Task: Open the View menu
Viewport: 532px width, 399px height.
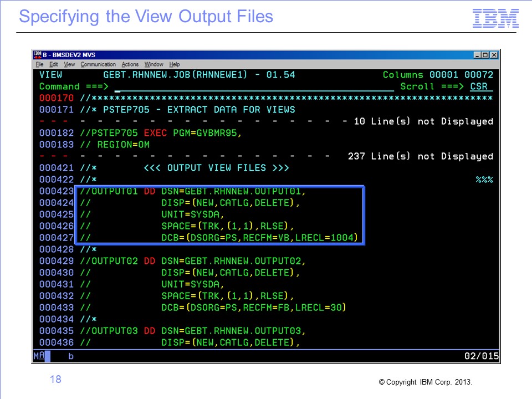Action: [x=69, y=64]
